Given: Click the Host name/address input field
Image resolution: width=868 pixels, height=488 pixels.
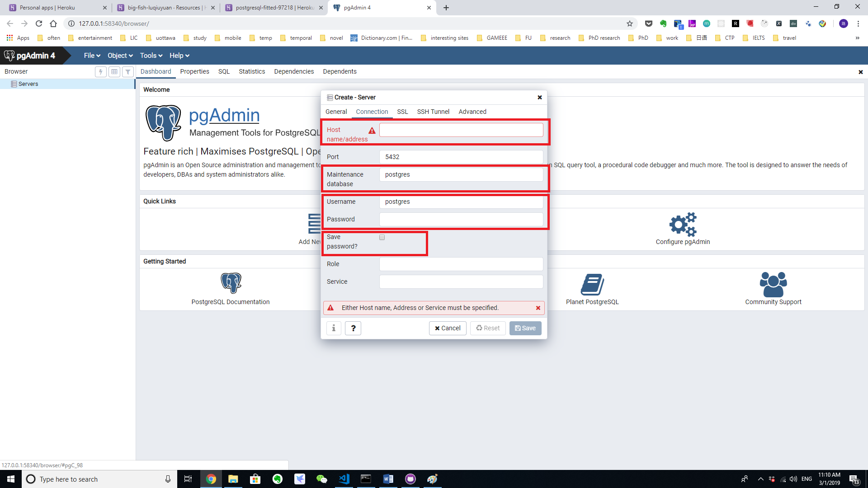Looking at the screenshot, I should coord(461,130).
